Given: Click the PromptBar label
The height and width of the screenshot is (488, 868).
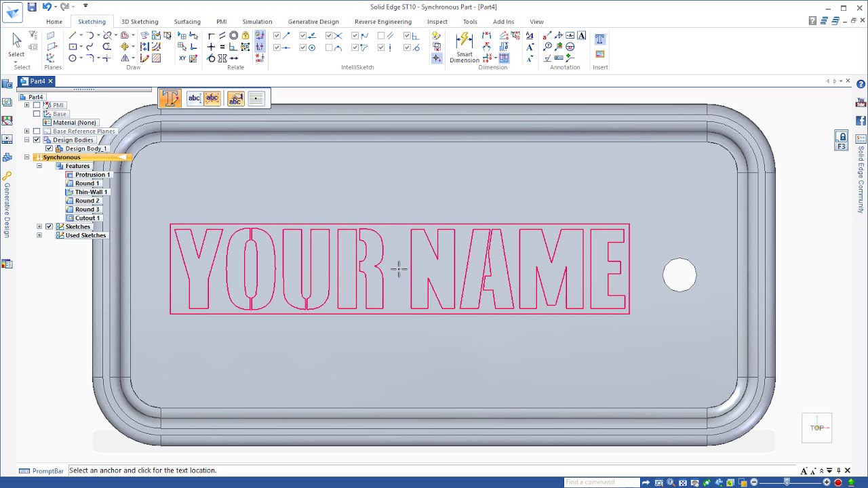Looking at the screenshot, I should (47, 471).
